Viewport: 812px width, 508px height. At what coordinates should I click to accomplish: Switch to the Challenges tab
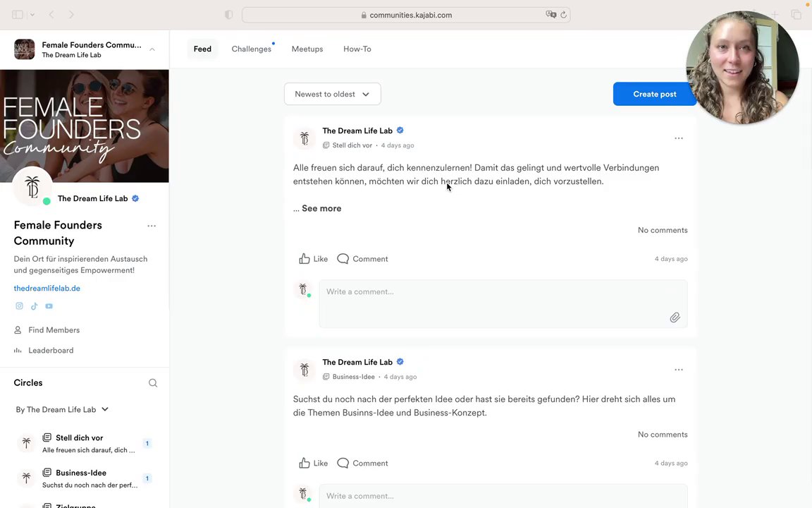pyautogui.click(x=251, y=49)
